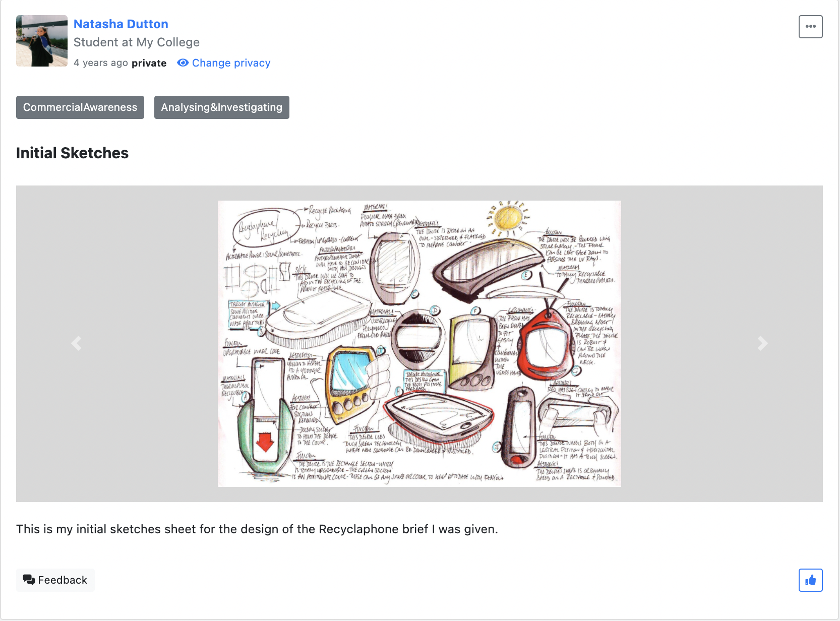Image resolution: width=840 pixels, height=621 pixels.
Task: Click the Initial Sketches heading
Action: click(72, 153)
